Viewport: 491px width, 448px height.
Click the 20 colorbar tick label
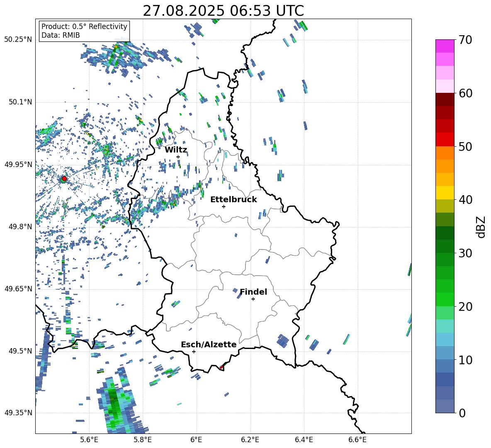465,307
